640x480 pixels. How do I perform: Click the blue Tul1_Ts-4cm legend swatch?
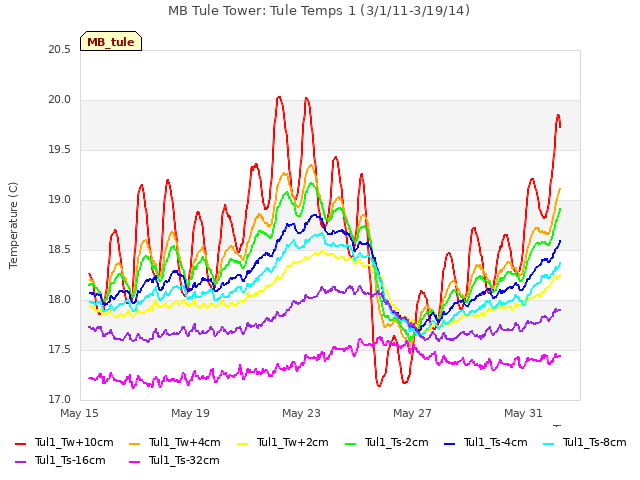coord(449,444)
